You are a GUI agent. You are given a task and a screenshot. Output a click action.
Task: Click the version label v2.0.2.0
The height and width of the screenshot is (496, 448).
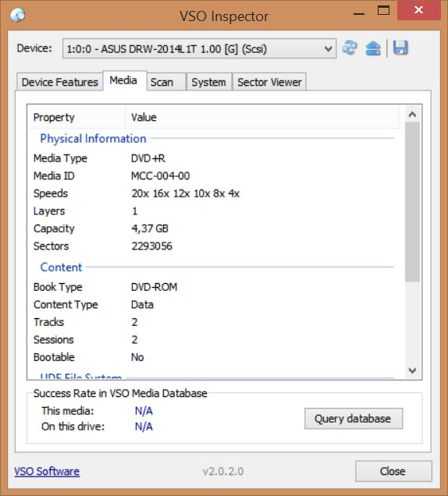click(x=223, y=471)
